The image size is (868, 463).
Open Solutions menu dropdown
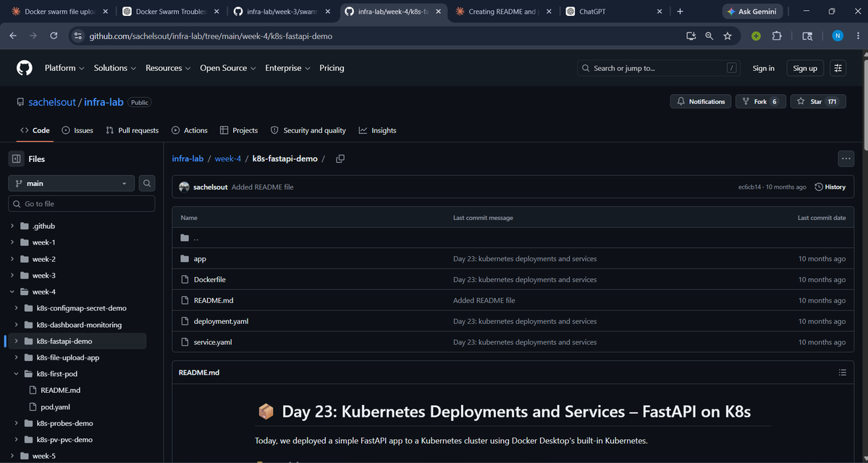coord(114,68)
